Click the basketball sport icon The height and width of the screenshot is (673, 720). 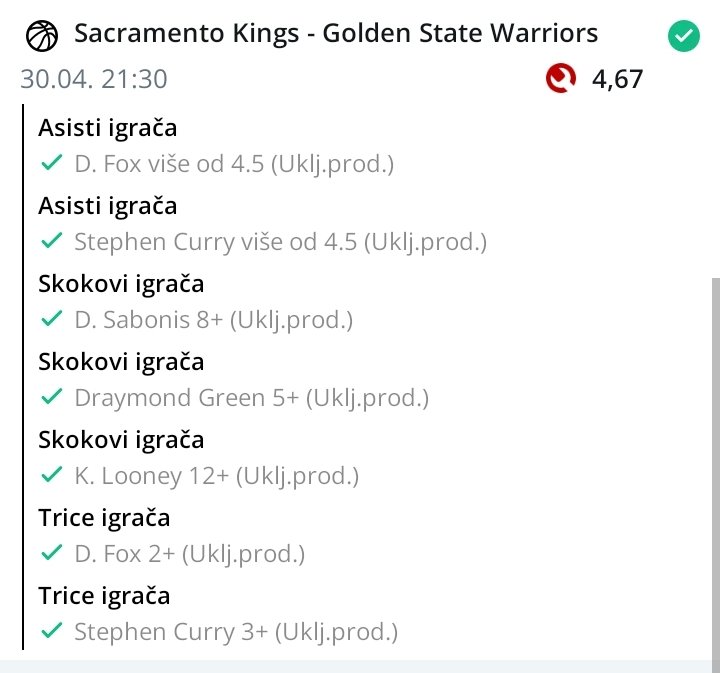[41, 35]
